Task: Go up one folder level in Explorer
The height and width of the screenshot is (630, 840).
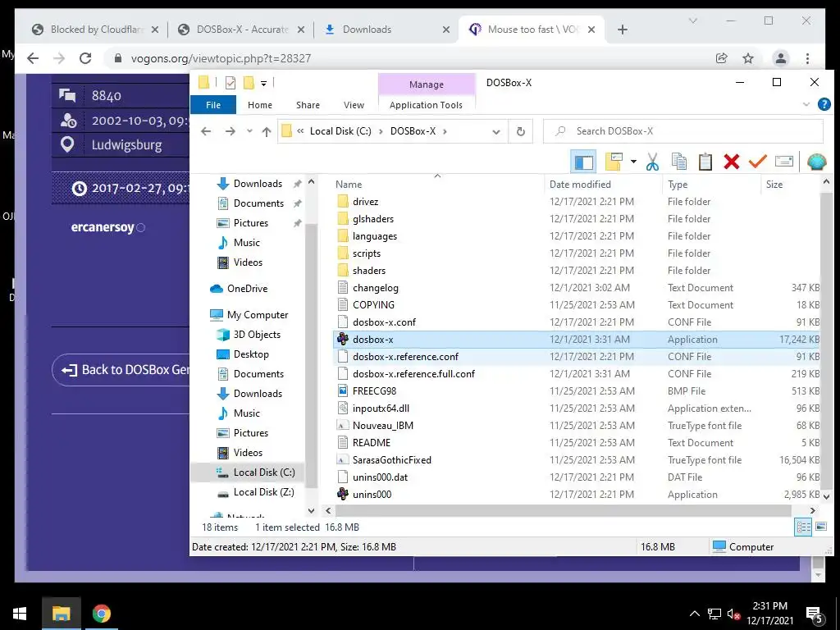Action: tap(267, 131)
